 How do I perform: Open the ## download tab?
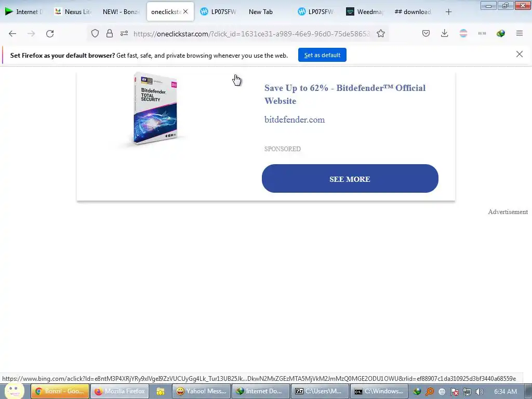(x=413, y=11)
